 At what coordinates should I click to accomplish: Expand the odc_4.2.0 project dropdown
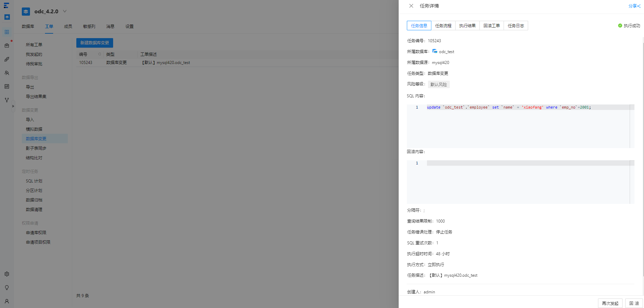tap(65, 11)
